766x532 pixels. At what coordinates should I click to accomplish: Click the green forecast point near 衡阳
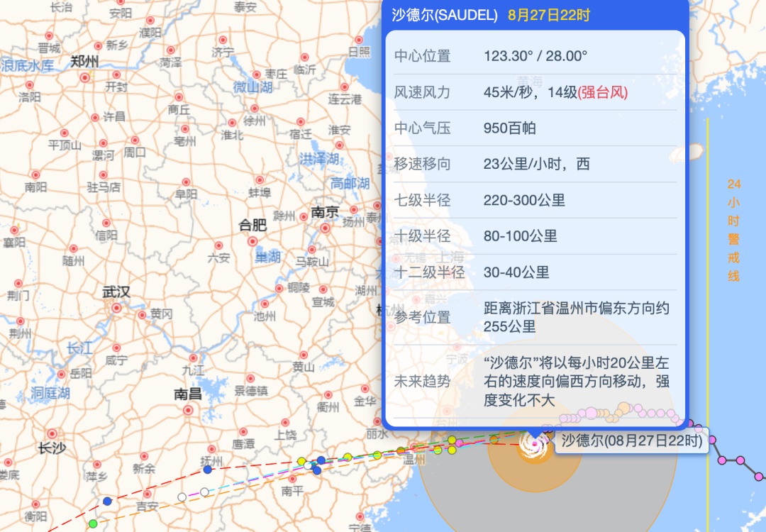(93, 523)
